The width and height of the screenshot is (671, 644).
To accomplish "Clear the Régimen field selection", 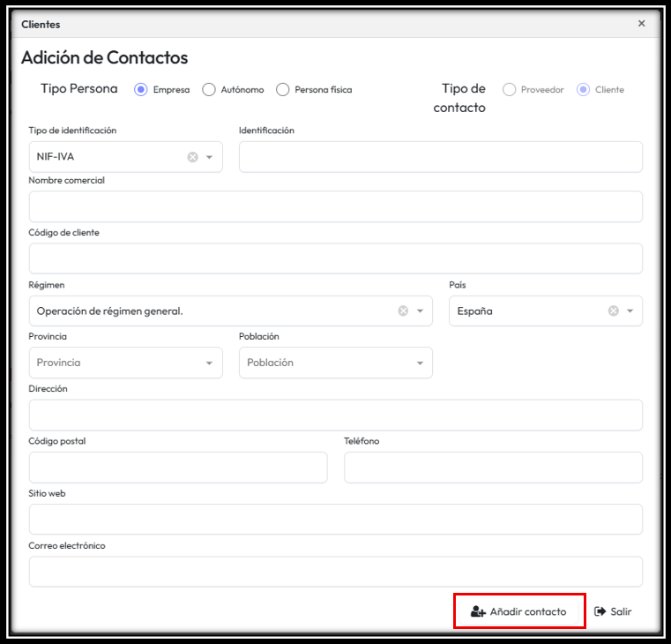I will 403,311.
